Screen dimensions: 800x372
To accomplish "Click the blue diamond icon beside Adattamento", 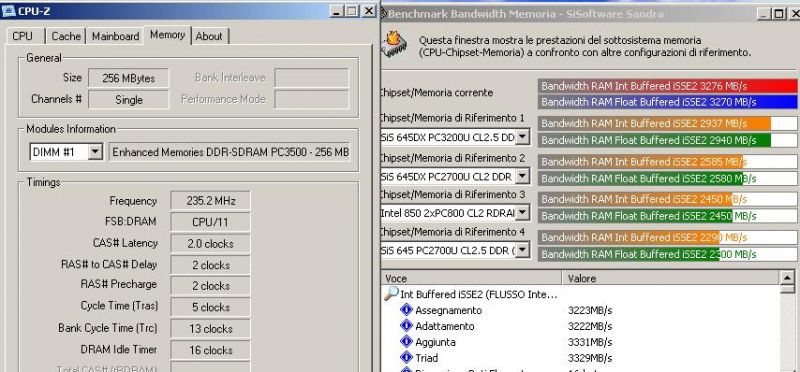I will (406, 326).
